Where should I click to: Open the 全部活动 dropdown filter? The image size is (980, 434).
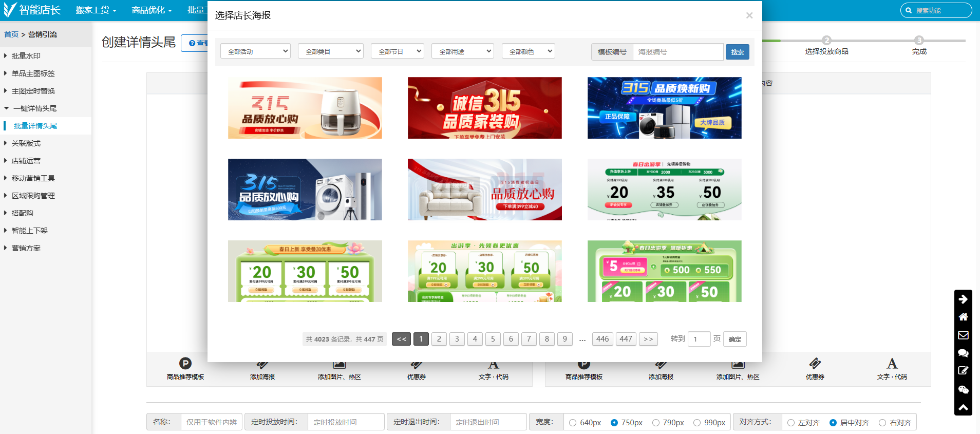255,51
